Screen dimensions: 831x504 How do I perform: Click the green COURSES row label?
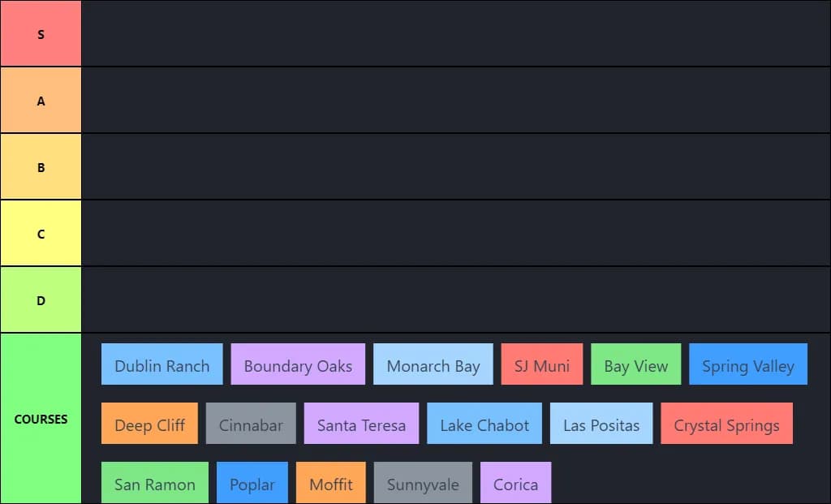tap(41, 419)
